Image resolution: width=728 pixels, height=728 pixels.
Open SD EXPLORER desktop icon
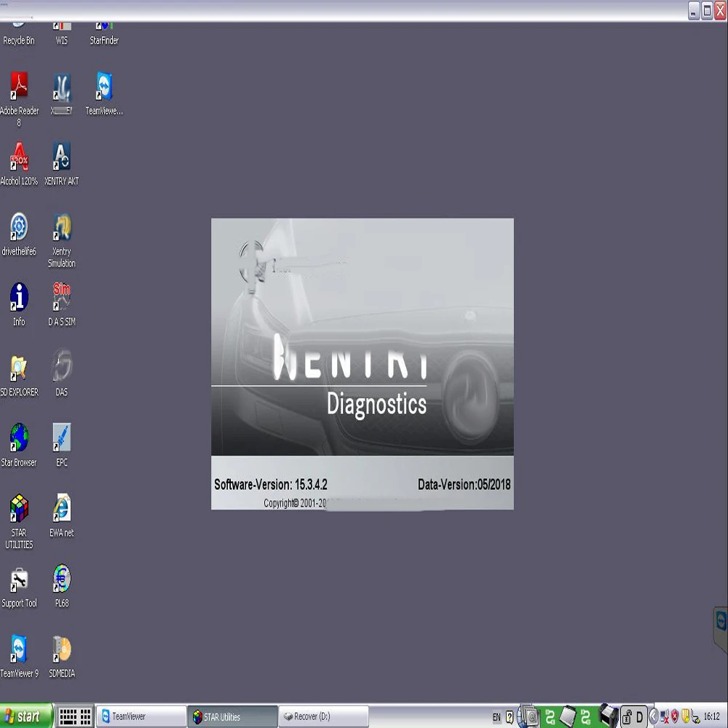19,375
